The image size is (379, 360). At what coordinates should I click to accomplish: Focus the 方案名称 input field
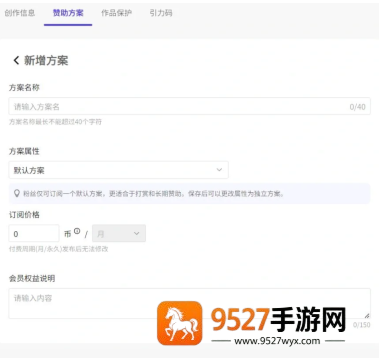(189, 107)
